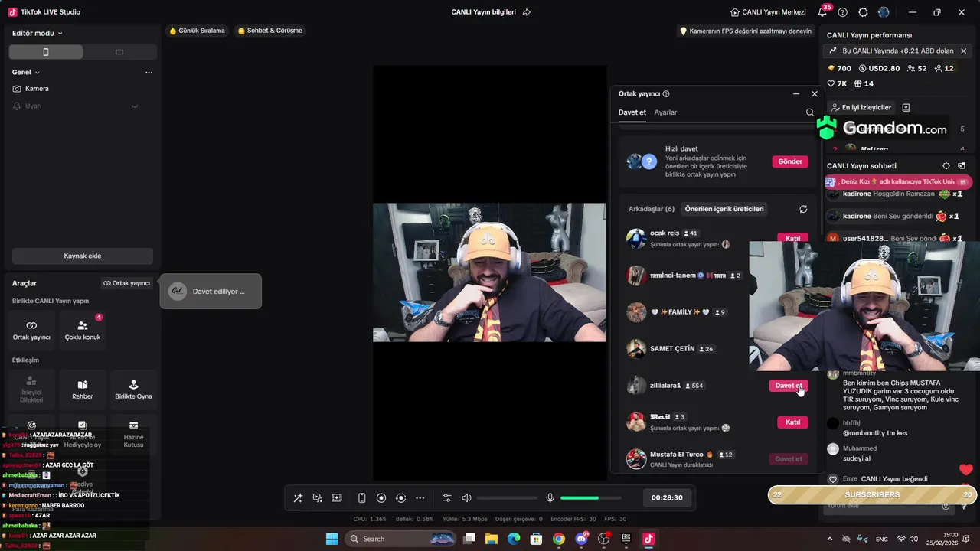Mute the speaker output
Screen dimensions: 980x551
pyautogui.click(x=466, y=498)
